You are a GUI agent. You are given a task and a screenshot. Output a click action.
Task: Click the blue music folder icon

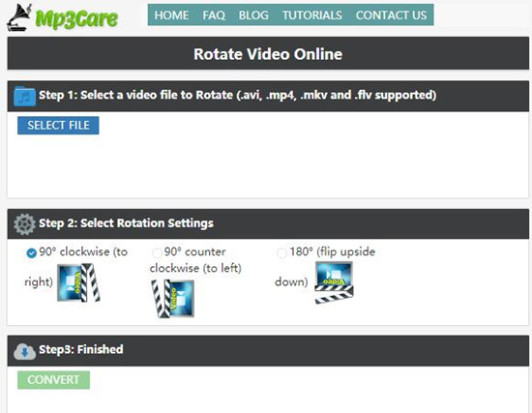pos(24,96)
